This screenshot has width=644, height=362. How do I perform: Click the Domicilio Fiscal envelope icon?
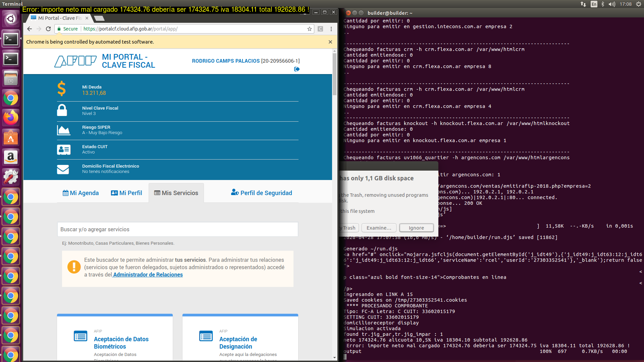pyautogui.click(x=63, y=169)
